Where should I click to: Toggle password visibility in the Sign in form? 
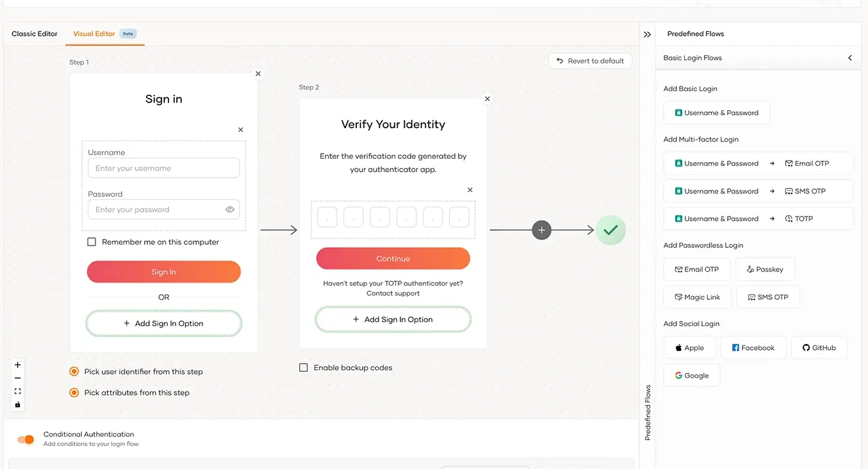[230, 210]
